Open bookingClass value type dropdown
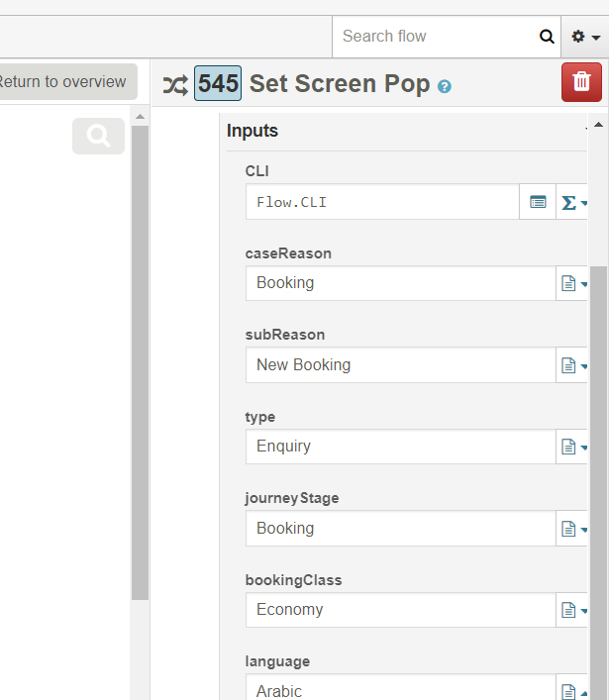 pos(573,610)
